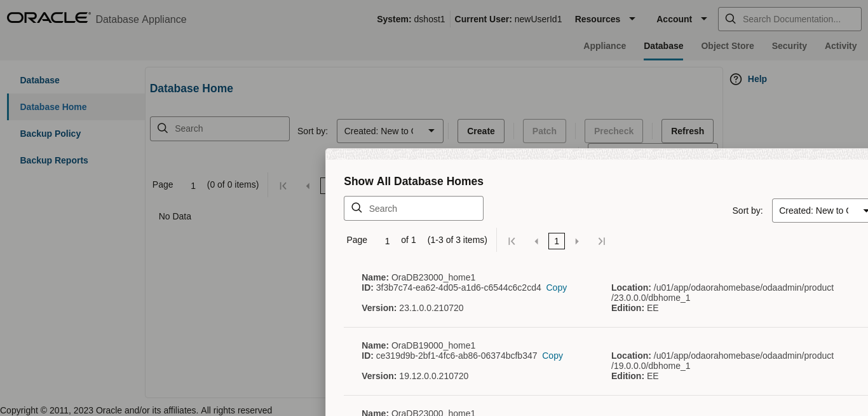868x416 pixels.
Task: Open the Resources dropdown menu
Action: point(605,19)
